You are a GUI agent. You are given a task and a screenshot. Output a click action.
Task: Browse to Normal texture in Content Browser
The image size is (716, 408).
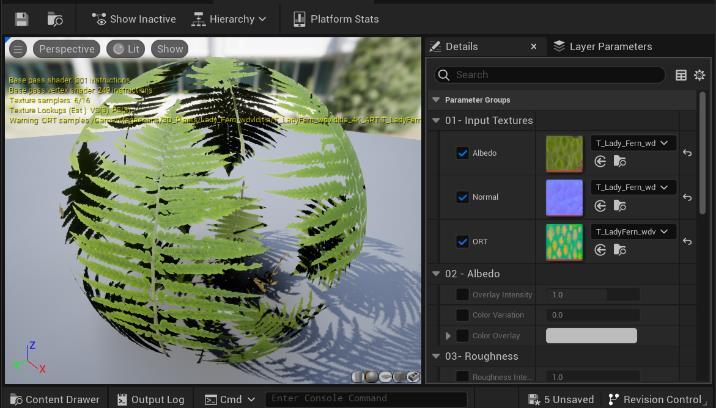tap(620, 206)
